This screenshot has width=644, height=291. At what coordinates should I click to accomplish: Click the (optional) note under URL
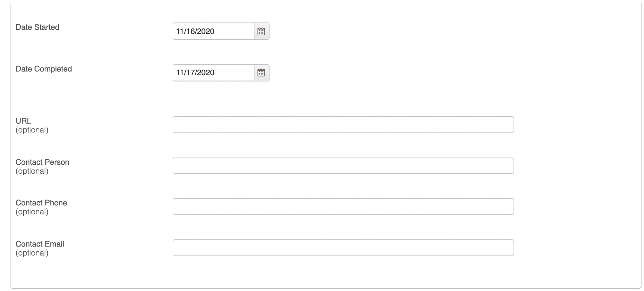click(32, 130)
